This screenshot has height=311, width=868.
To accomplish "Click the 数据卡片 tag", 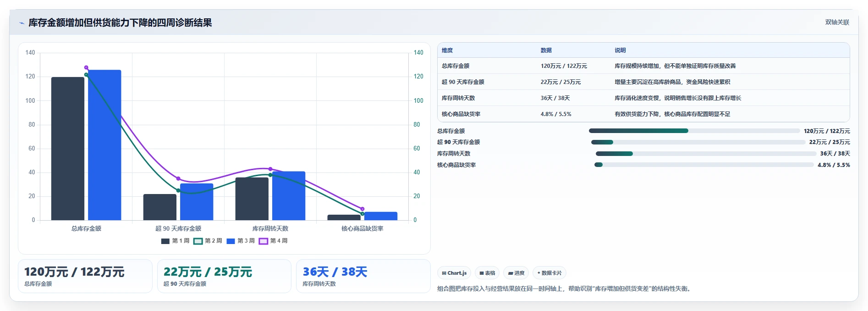I will (549, 273).
